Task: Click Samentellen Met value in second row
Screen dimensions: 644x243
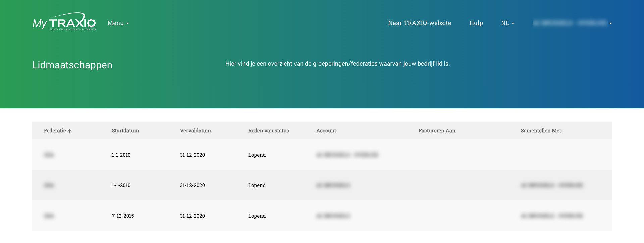Action: 551,185
